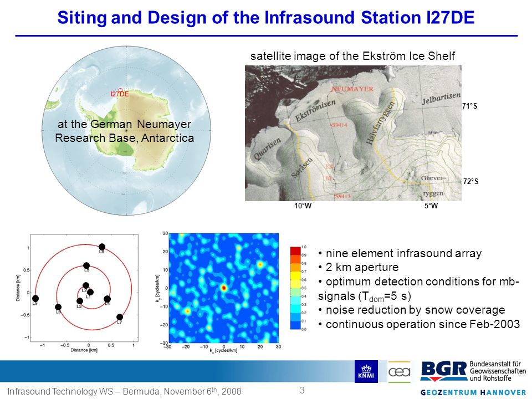Click the 'GEOZENTRUM HANNOVER' text

tap(473, 392)
